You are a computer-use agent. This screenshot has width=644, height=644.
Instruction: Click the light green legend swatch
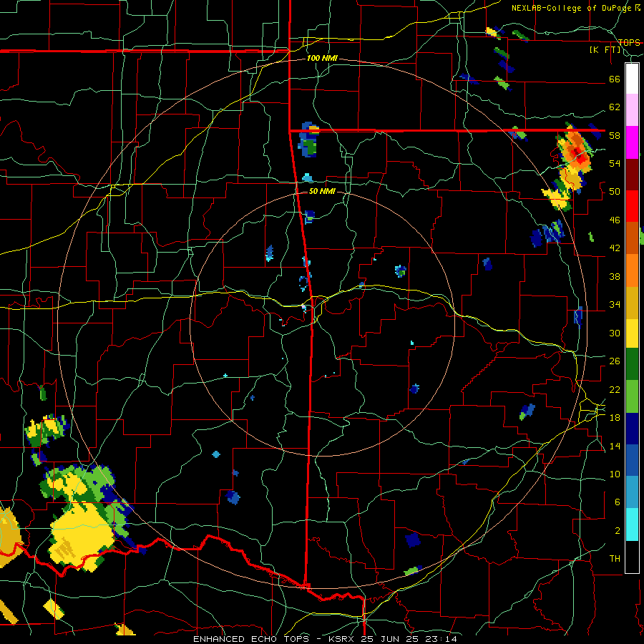(632, 396)
